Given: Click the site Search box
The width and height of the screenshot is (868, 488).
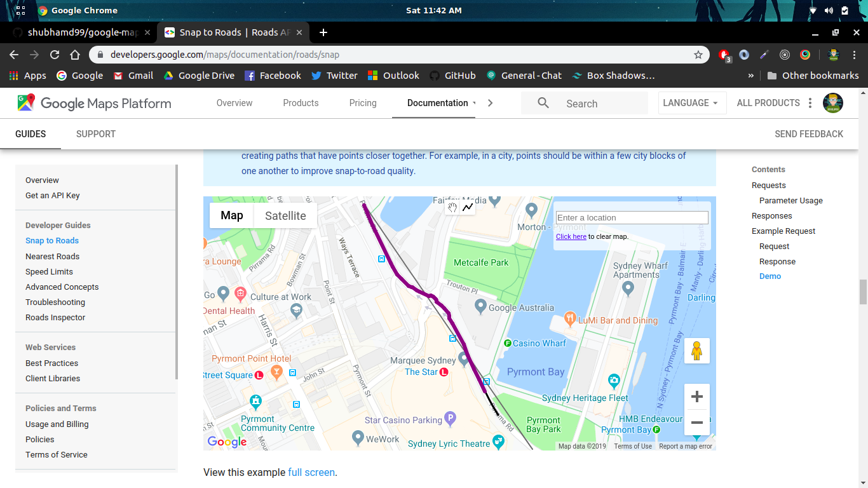Looking at the screenshot, I should point(585,103).
